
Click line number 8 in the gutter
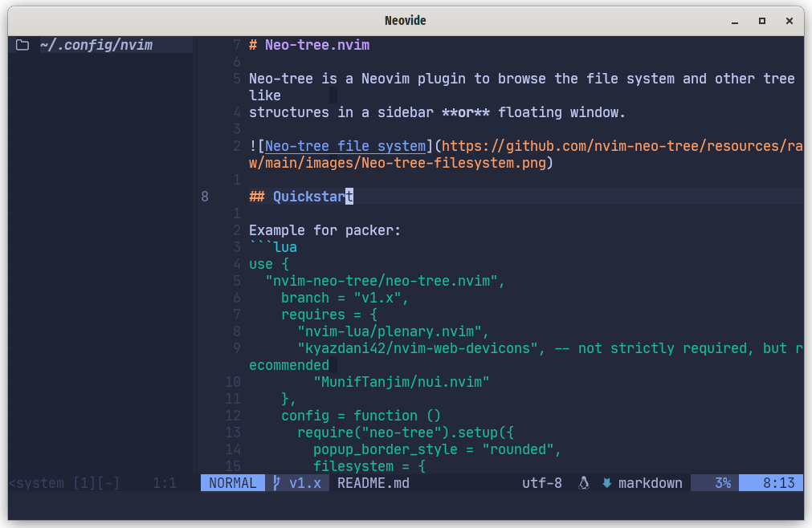(x=204, y=197)
